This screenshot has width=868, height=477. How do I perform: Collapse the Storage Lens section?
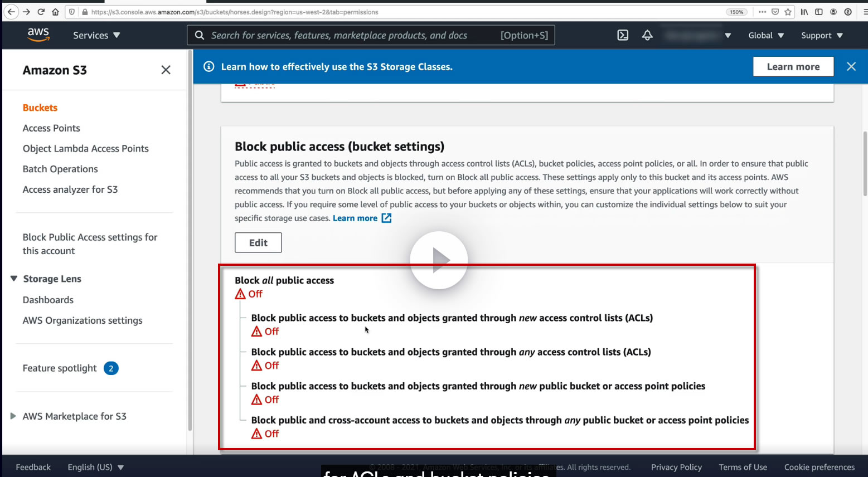[14, 279]
